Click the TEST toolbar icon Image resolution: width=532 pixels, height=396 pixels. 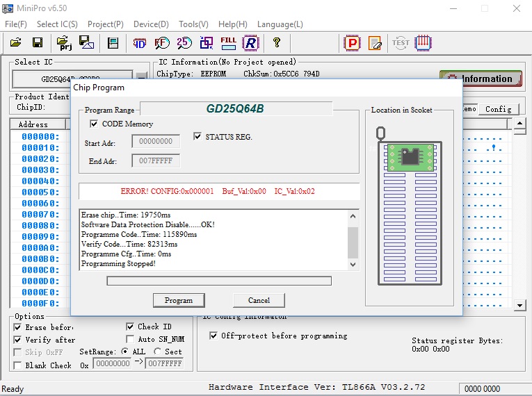point(401,43)
